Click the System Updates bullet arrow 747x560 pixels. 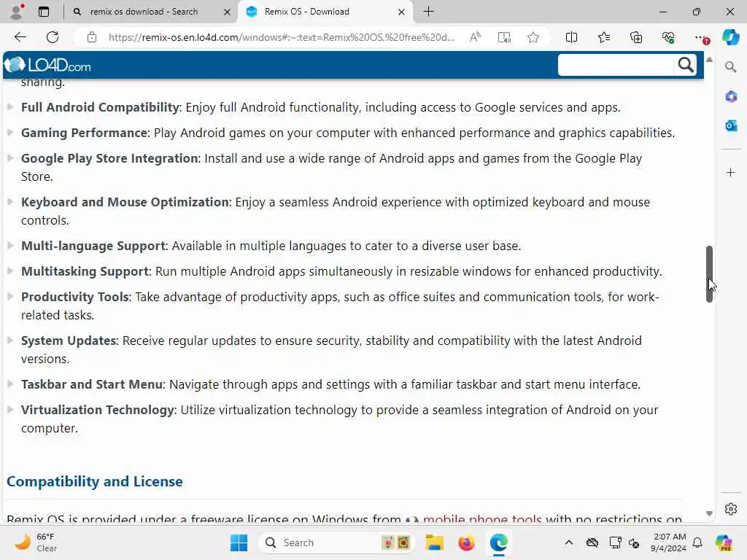(10, 340)
